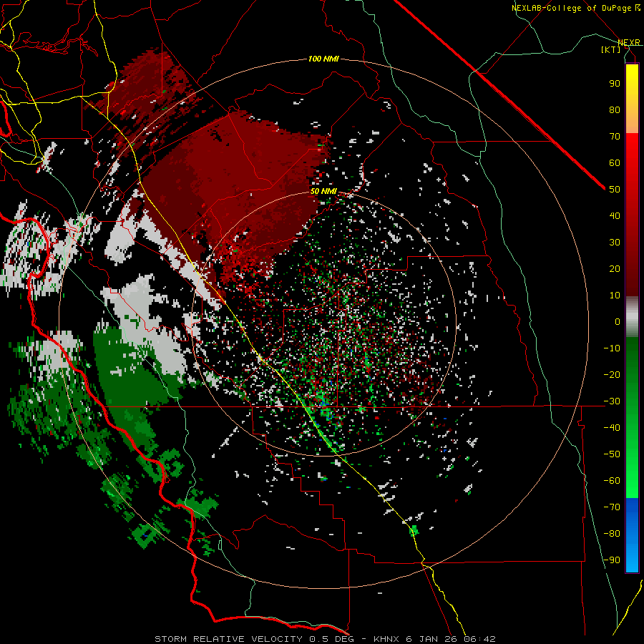Click the 20 value on velocity scale
Viewport: 644px width, 644px height.
pos(615,269)
